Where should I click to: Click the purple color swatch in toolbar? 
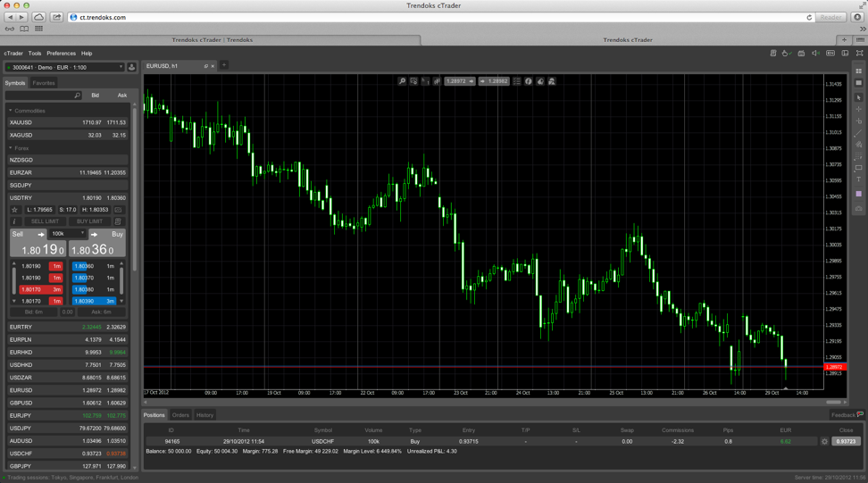[x=859, y=194]
